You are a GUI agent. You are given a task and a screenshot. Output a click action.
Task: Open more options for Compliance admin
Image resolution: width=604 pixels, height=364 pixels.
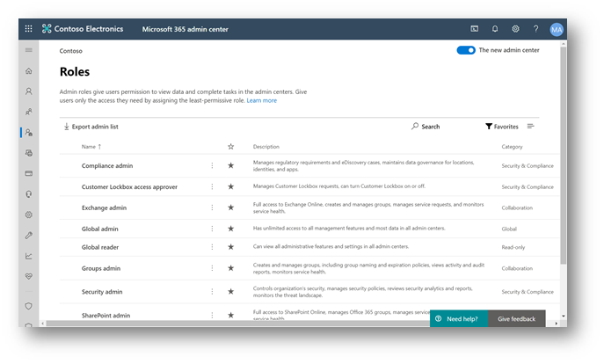[212, 165]
